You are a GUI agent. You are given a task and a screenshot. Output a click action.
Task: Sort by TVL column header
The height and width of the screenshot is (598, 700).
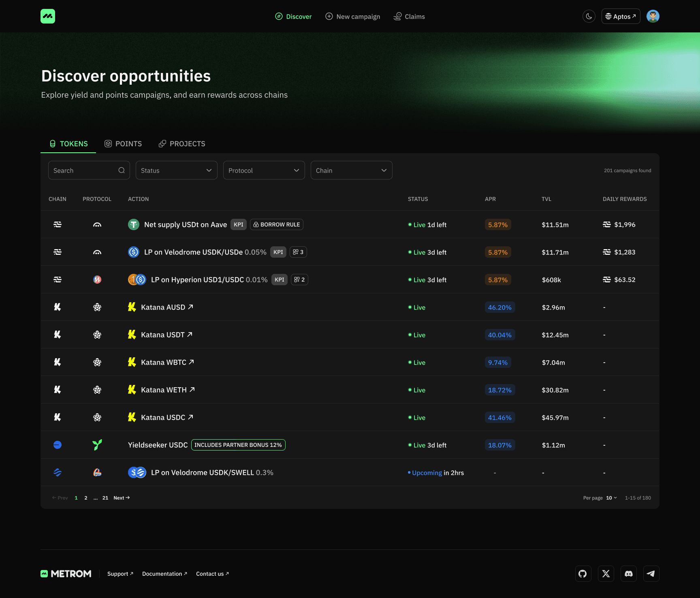tap(546, 199)
